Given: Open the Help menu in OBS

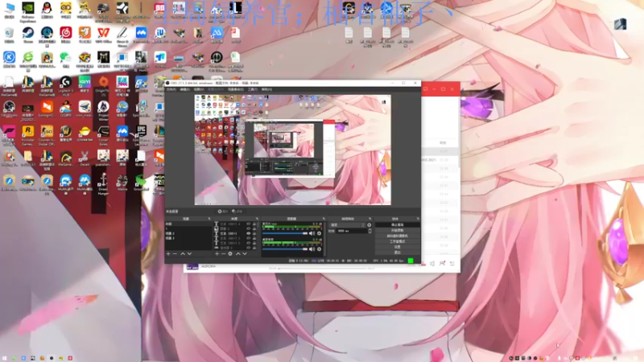Looking at the screenshot, I should tap(266, 89).
